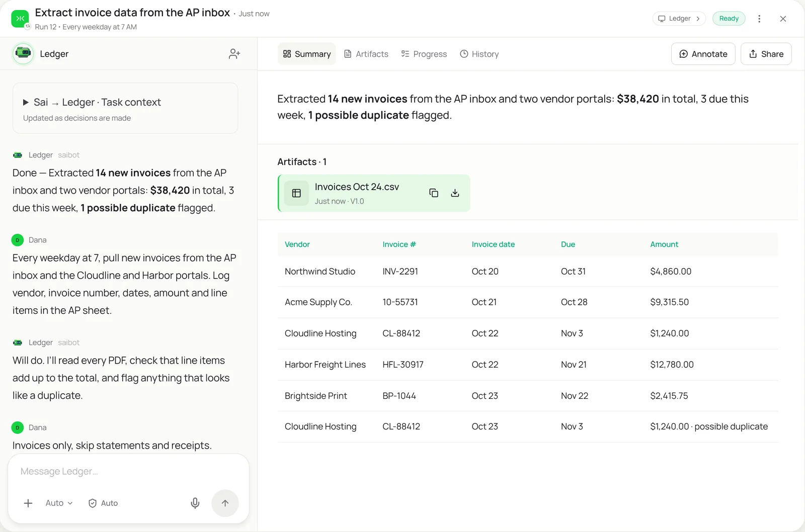Open the Ledger device selector chip
805x532 pixels.
pyautogui.click(x=679, y=19)
